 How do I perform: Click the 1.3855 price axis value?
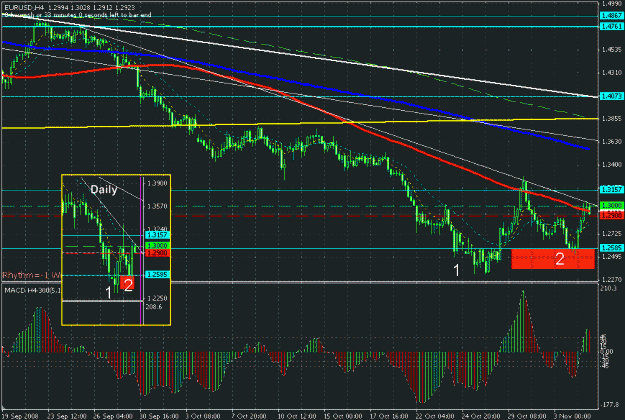coord(612,119)
